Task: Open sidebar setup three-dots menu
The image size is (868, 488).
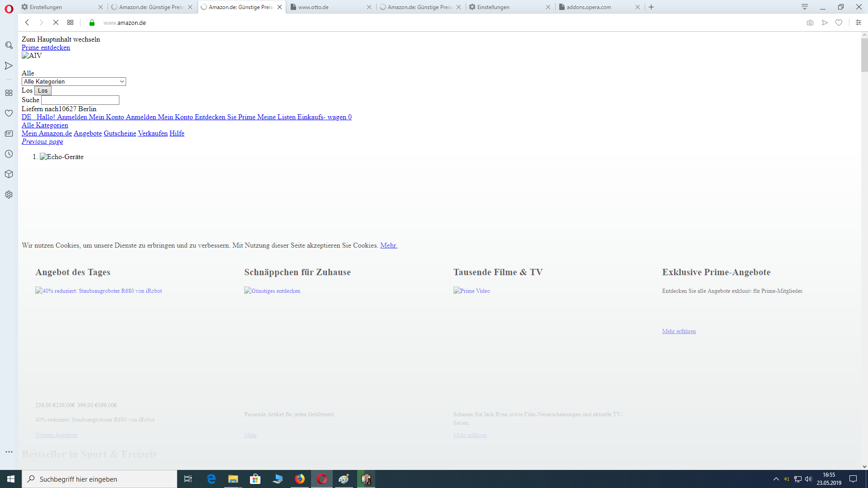Action: pos(9,451)
